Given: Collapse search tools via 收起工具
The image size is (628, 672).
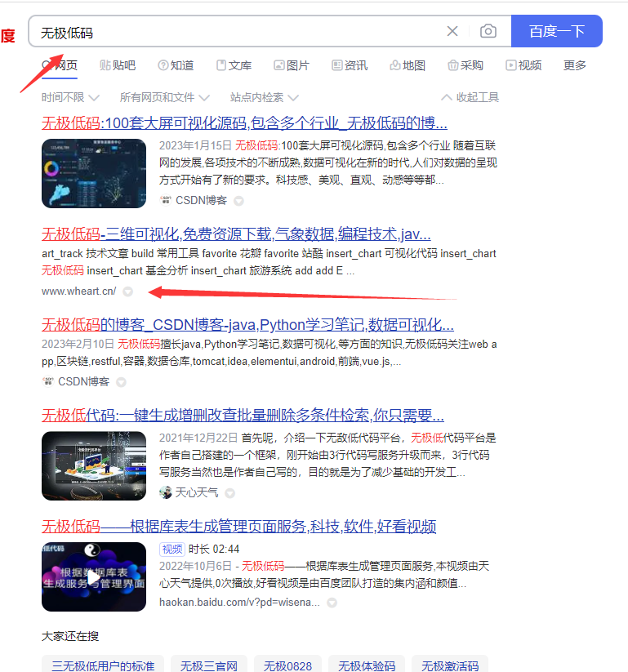Looking at the screenshot, I should pos(470,98).
